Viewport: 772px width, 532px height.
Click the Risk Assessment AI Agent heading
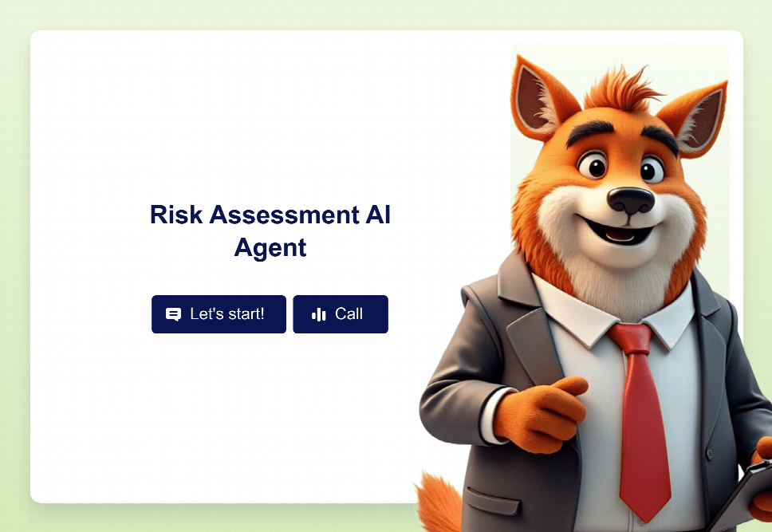(x=270, y=231)
